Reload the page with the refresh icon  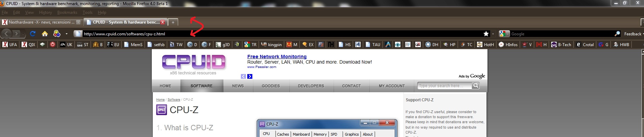pyautogui.click(x=33, y=34)
